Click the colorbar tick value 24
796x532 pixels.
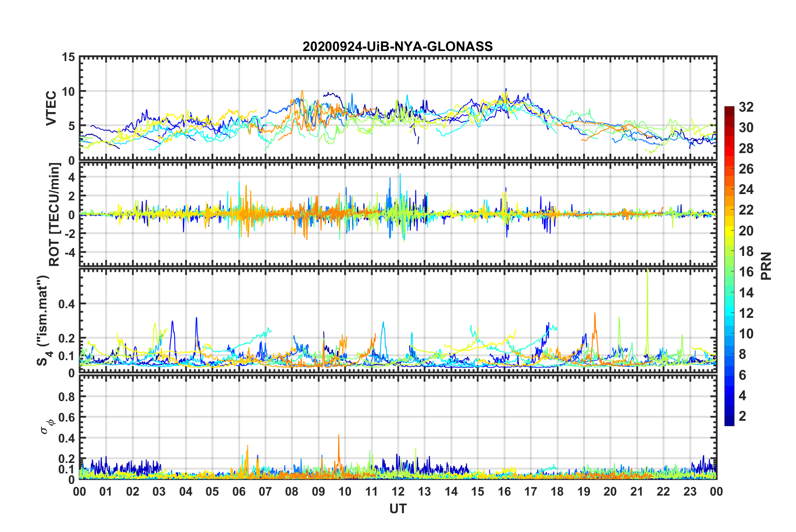click(x=746, y=189)
